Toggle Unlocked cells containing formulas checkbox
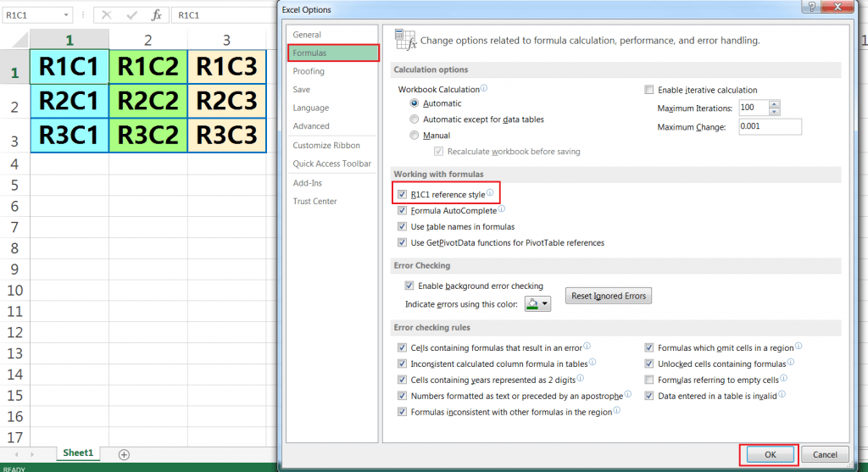868x472 pixels. click(648, 364)
